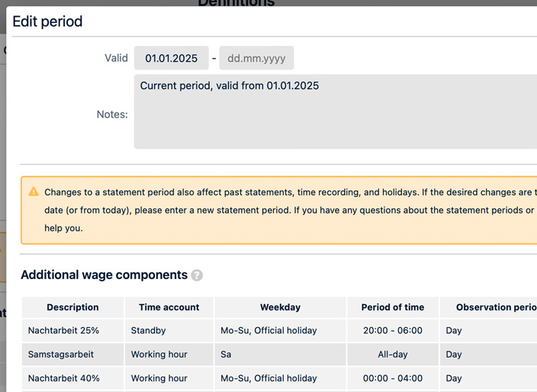Image resolution: width=537 pixels, height=392 pixels.
Task: Click the All-day period cell
Action: [x=392, y=355]
